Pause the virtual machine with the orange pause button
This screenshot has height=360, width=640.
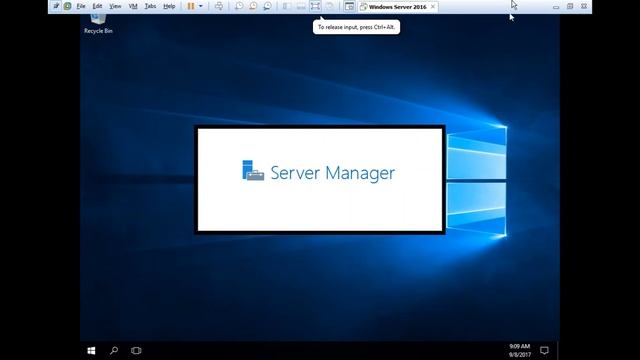pyautogui.click(x=191, y=6)
